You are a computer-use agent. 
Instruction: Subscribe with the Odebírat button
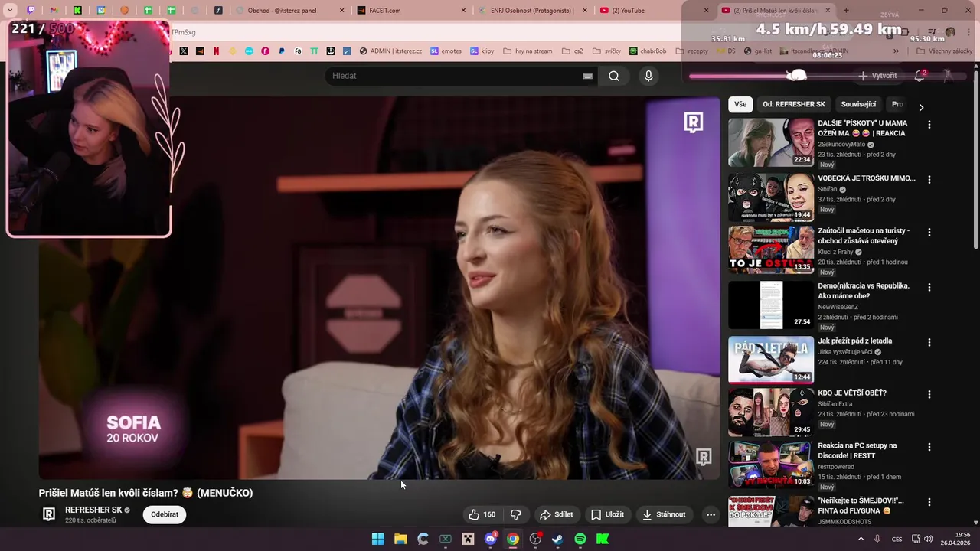click(165, 514)
